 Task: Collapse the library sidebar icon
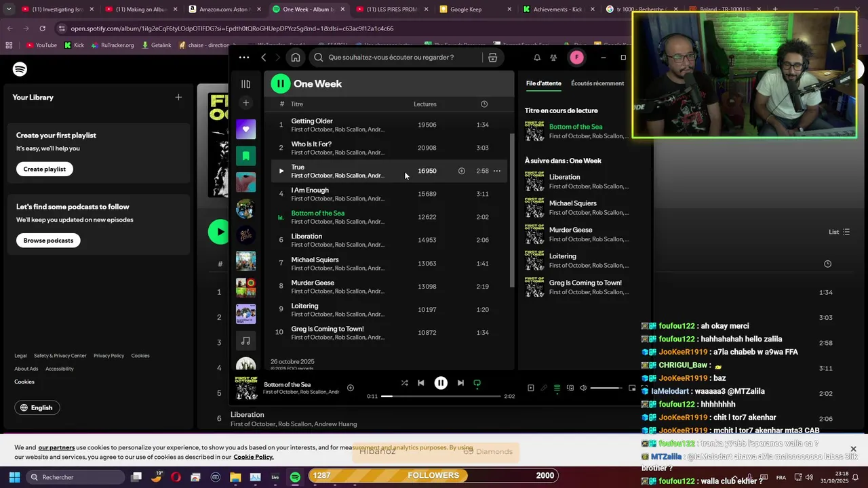[245, 84]
